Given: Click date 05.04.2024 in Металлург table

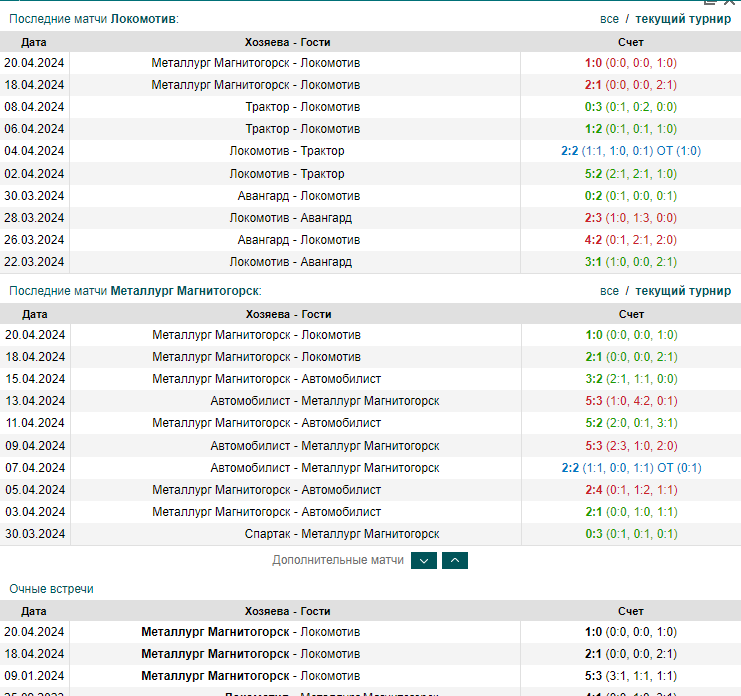Looking at the screenshot, I should click(35, 490).
